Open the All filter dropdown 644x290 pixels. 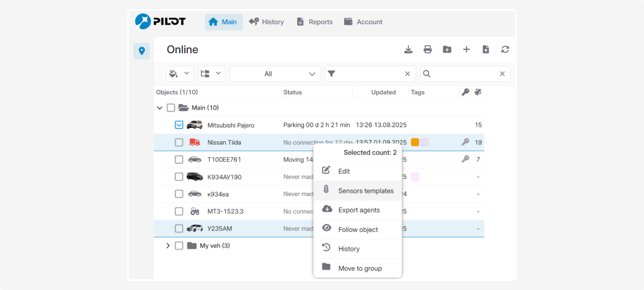click(x=275, y=74)
